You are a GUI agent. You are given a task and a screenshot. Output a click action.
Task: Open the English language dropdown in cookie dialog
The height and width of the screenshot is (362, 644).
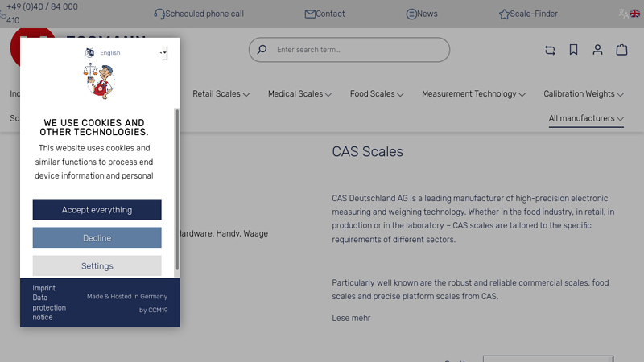tap(163, 52)
